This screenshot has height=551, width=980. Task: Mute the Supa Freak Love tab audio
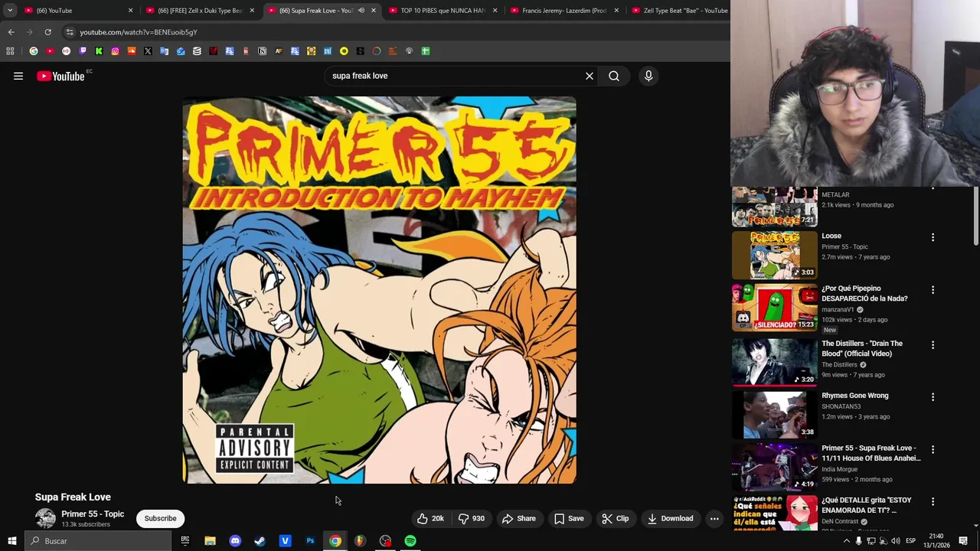[361, 10]
